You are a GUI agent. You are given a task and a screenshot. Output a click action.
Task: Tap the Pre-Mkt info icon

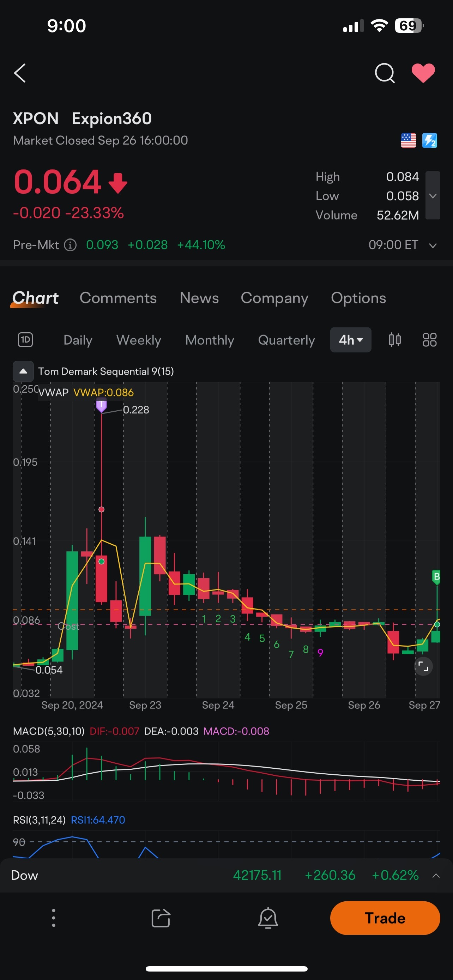coord(70,244)
